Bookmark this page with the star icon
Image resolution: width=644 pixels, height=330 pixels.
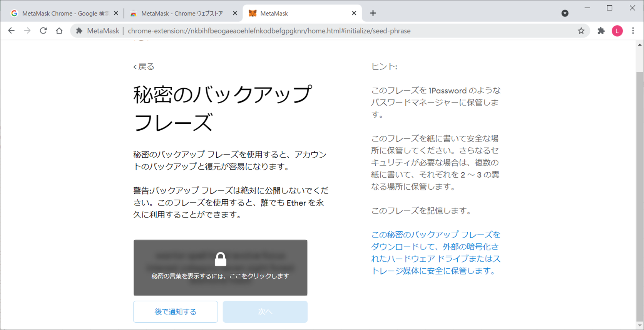(x=581, y=31)
